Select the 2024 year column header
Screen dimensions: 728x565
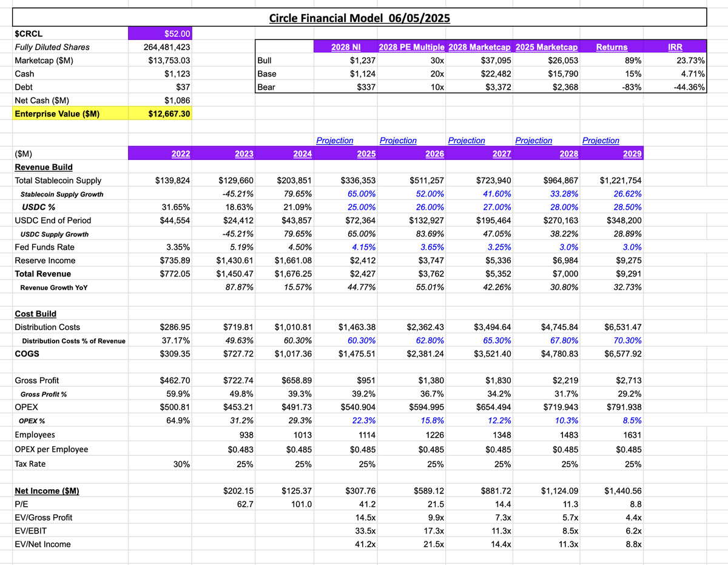click(302, 154)
